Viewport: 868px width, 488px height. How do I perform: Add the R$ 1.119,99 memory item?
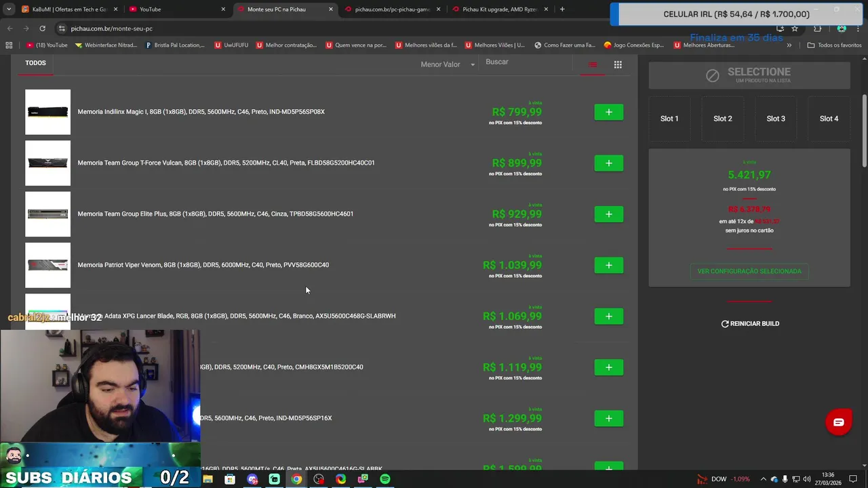pos(609,367)
